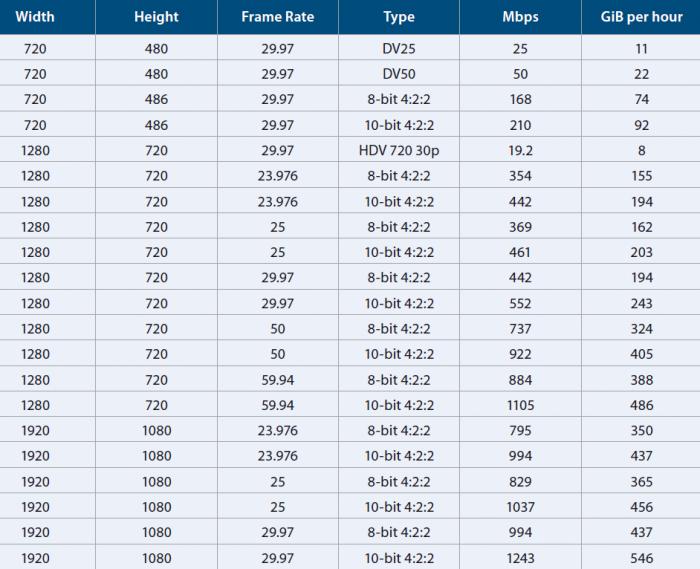700x569 pixels.
Task: Click the GiB per hour header
Action: point(642,17)
